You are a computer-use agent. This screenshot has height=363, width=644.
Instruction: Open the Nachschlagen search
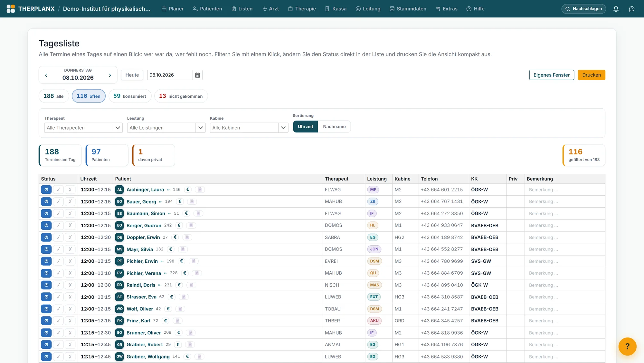583,9
